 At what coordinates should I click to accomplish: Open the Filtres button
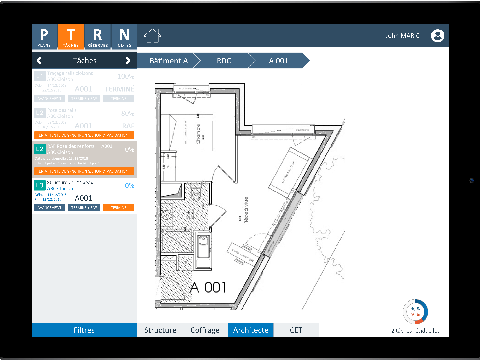pyautogui.click(x=84, y=330)
